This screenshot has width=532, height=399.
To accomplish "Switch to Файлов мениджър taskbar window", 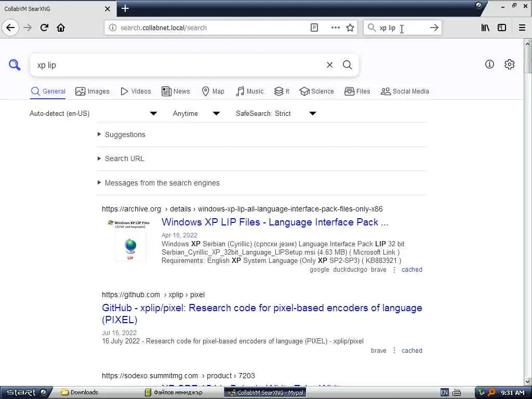I will click(174, 393).
